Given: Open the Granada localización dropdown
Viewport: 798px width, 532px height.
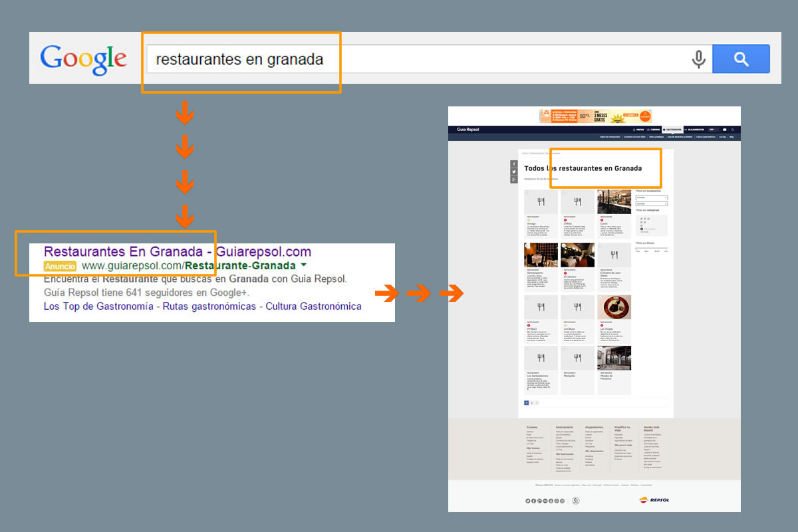Looking at the screenshot, I should (x=652, y=198).
